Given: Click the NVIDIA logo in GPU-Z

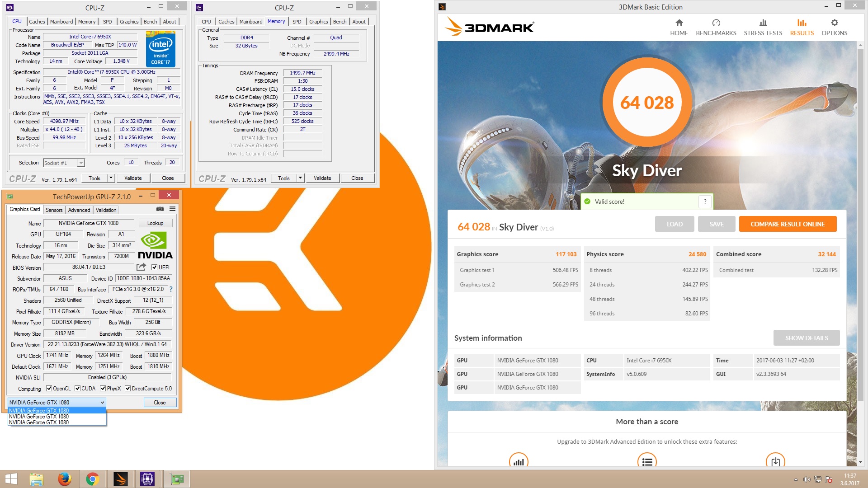Looking at the screenshot, I should 155,245.
